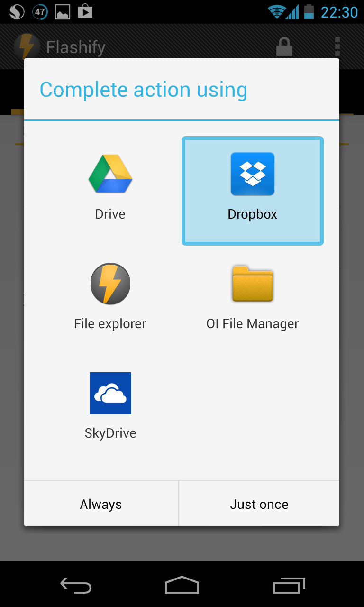The image size is (364, 607).
Task: Tap the Android back navigation button
Action: click(x=76, y=586)
